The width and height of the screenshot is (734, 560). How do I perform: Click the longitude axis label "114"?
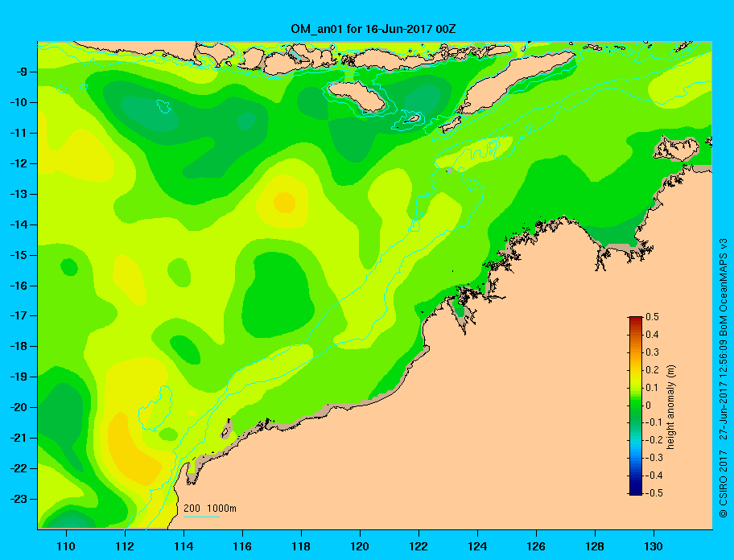pos(183,546)
